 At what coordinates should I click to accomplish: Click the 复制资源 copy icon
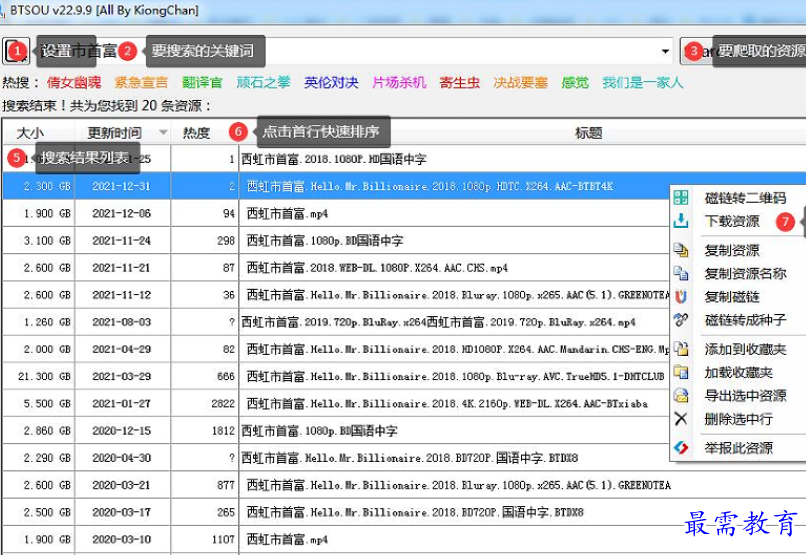coord(681,250)
